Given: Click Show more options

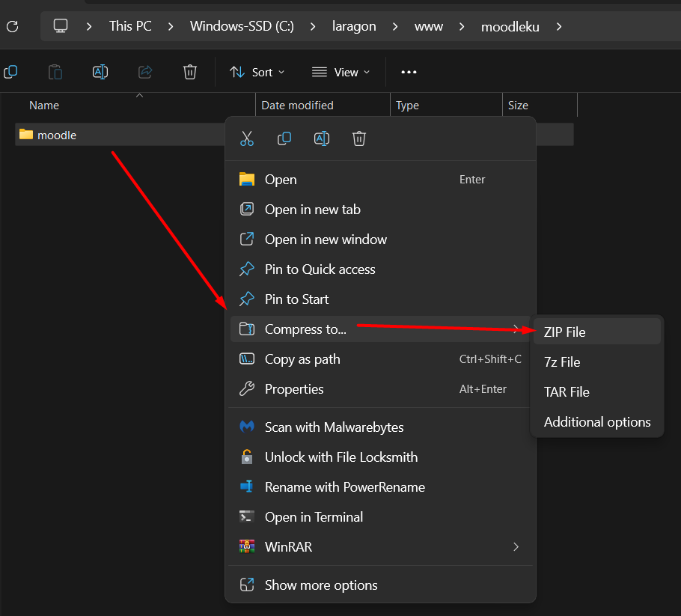Looking at the screenshot, I should [x=320, y=585].
